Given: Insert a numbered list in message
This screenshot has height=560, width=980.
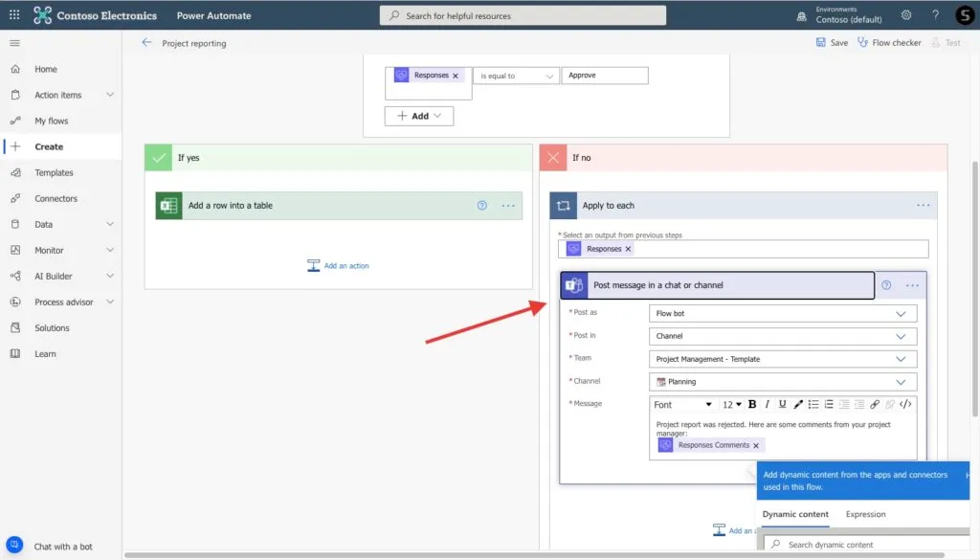Looking at the screenshot, I should click(x=829, y=404).
